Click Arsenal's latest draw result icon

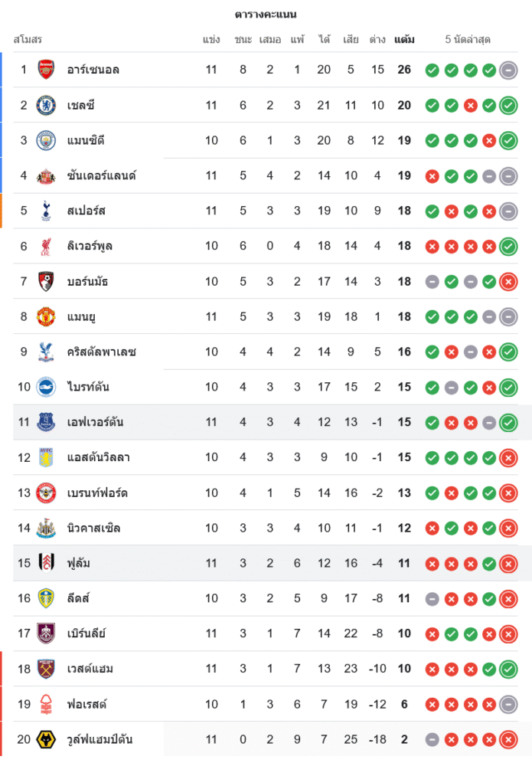(508, 70)
